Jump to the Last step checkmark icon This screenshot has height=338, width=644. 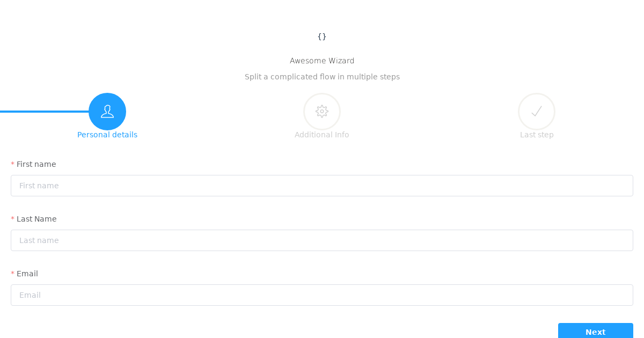(537, 112)
